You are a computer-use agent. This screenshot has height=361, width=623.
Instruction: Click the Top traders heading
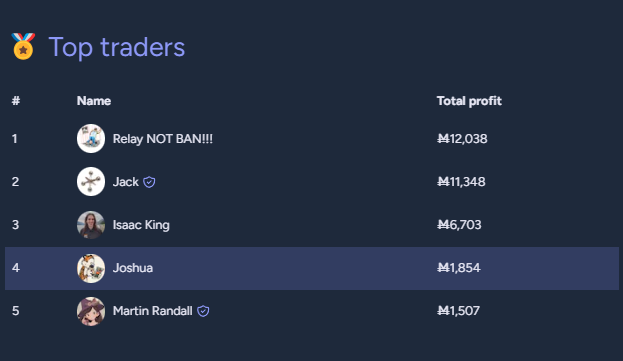117,47
